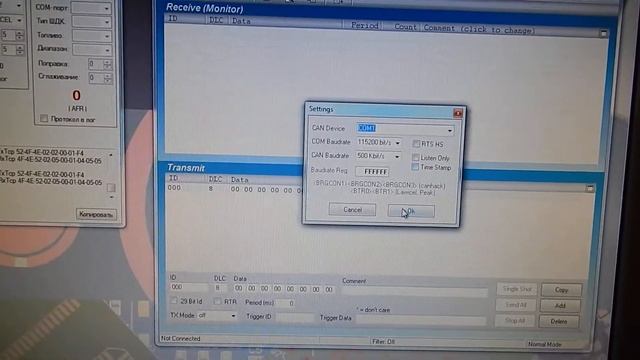
Task: Open the COM-порт dropdown in the left window
Action: coord(107,8)
